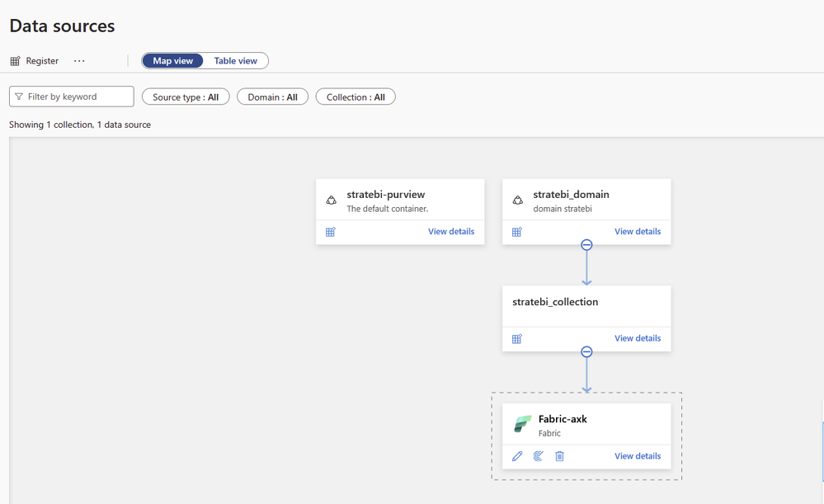
Task: Click 'Showing 1 collection, 1 data source' text
Action: tap(80, 125)
